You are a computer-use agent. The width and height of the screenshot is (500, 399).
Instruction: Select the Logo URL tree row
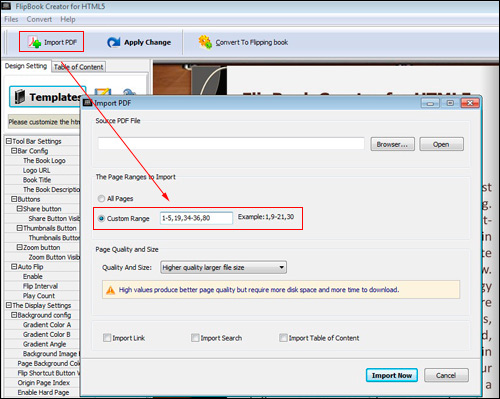[x=42, y=170]
